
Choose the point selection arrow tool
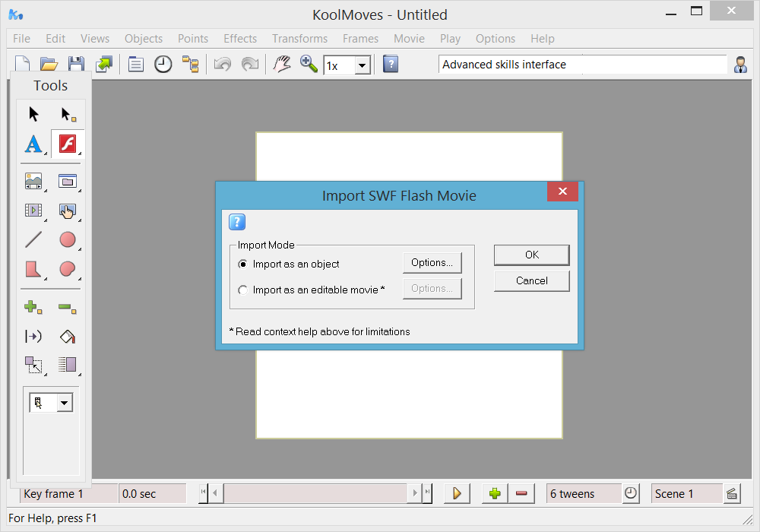pos(68,114)
